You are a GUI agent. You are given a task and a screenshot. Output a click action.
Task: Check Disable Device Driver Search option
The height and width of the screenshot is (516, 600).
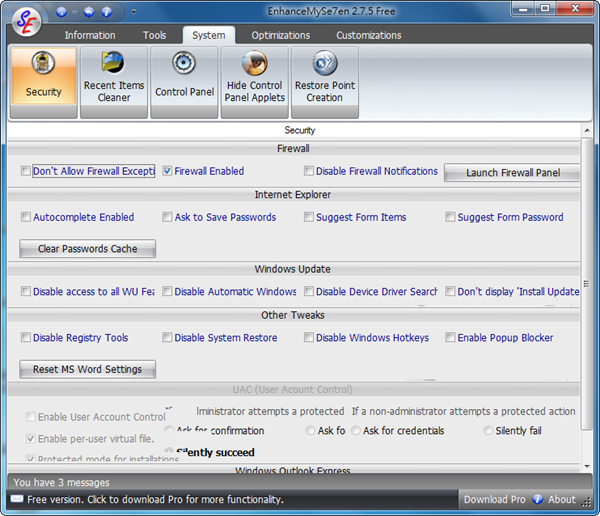(x=309, y=291)
